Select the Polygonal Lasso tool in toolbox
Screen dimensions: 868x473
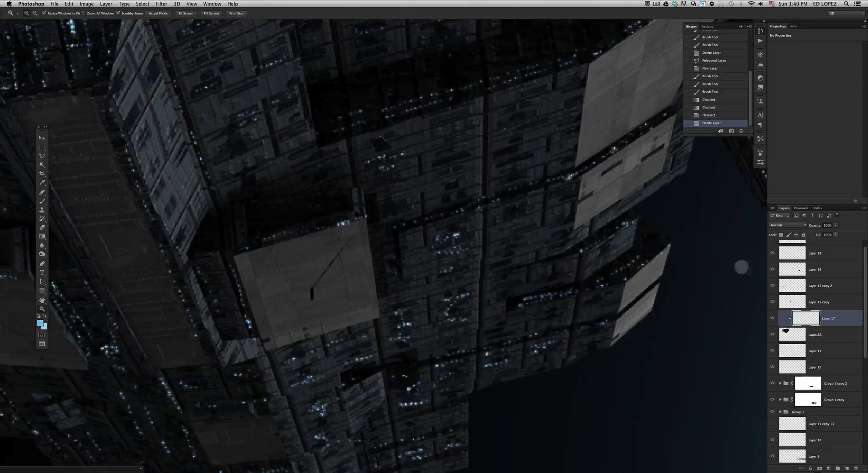click(x=42, y=156)
